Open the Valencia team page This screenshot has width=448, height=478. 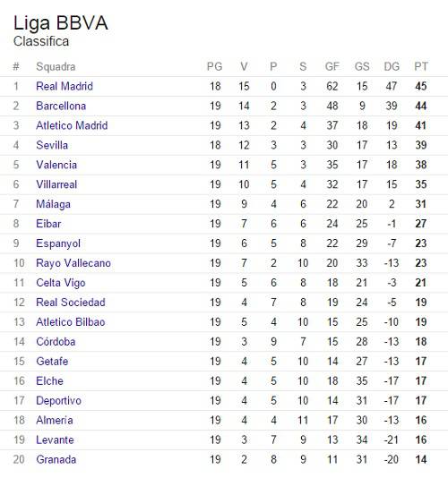56,165
